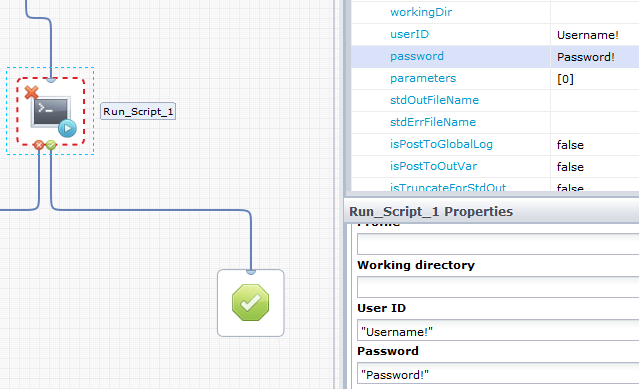Screen dimensions: 639x389
Task: Select the stdErrFileName property
Action: point(433,122)
